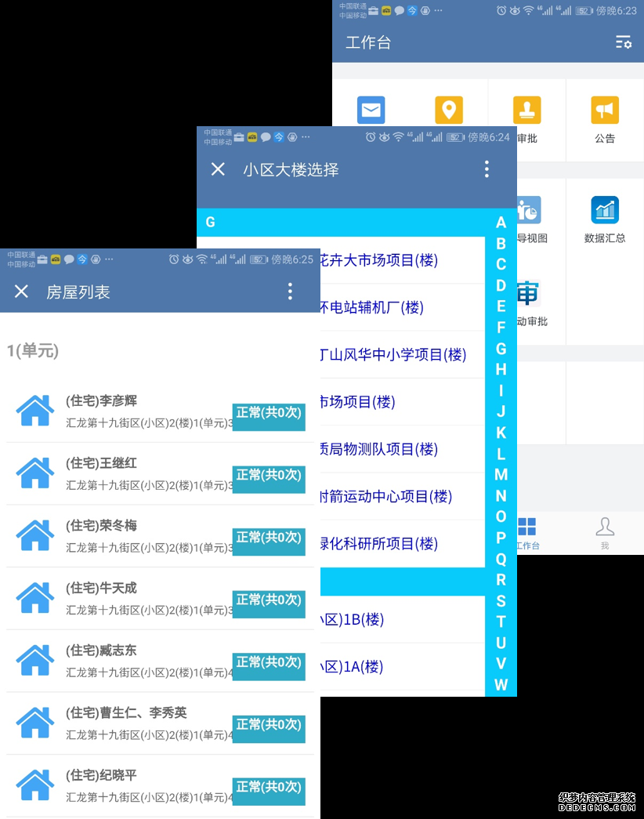Jump to letter J in the index
The image size is (644, 819).
[x=501, y=411]
